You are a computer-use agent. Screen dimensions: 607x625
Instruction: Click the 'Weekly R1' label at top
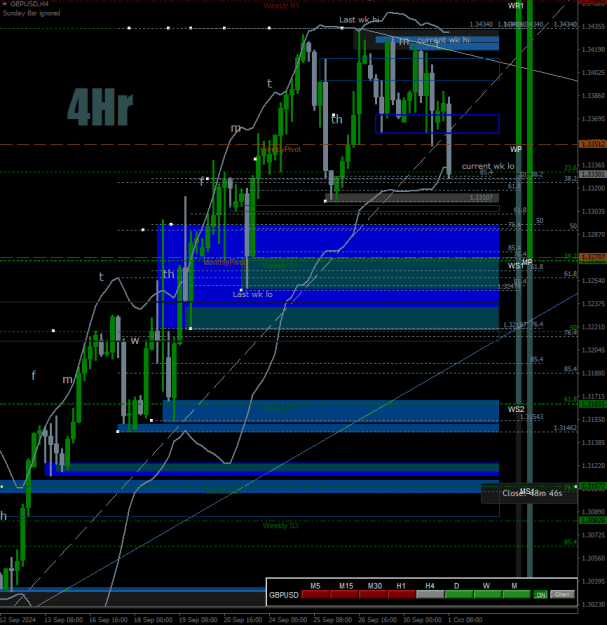pos(281,6)
